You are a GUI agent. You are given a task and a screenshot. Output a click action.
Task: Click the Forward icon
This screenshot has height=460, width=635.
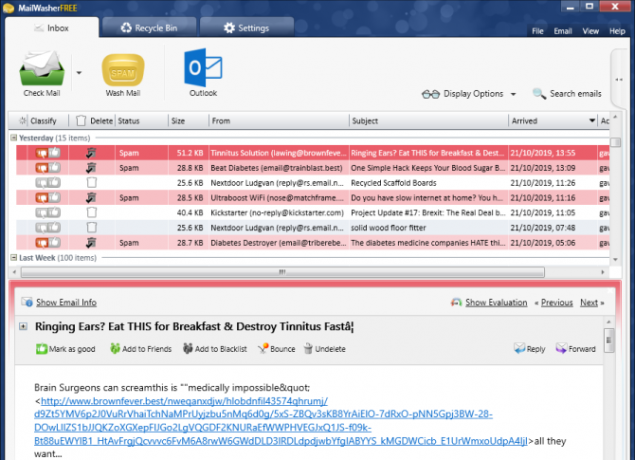(561, 349)
